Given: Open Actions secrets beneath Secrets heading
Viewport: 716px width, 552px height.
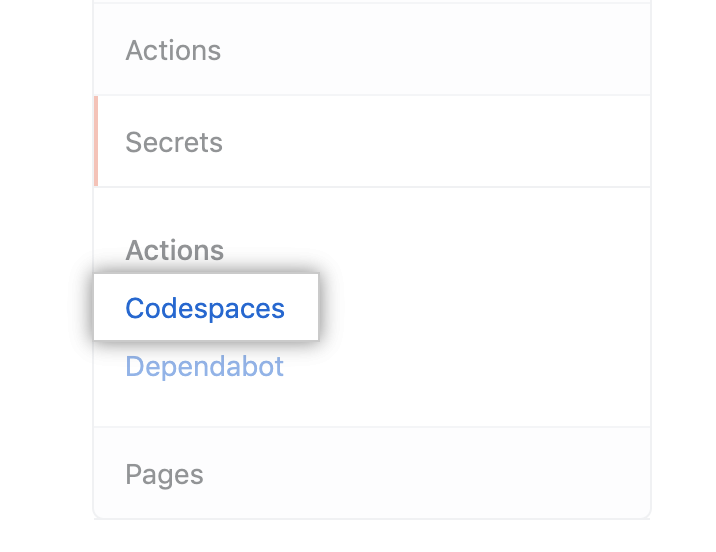Looking at the screenshot, I should click(175, 250).
